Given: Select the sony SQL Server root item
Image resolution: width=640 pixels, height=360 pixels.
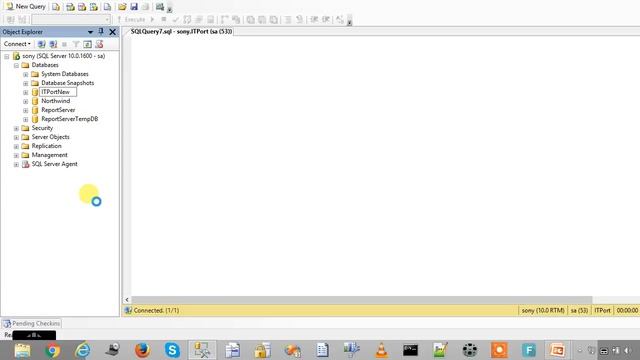Looking at the screenshot, I should (63, 56).
